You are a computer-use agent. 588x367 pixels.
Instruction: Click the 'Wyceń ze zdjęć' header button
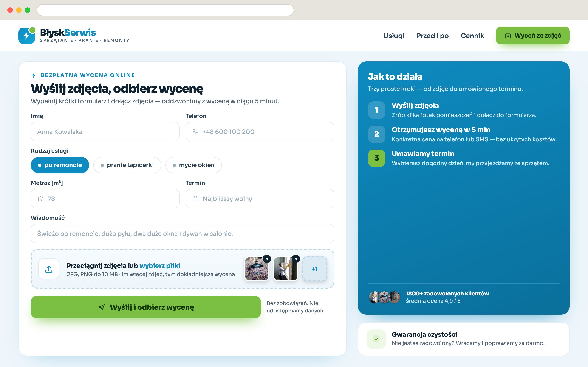coord(533,36)
